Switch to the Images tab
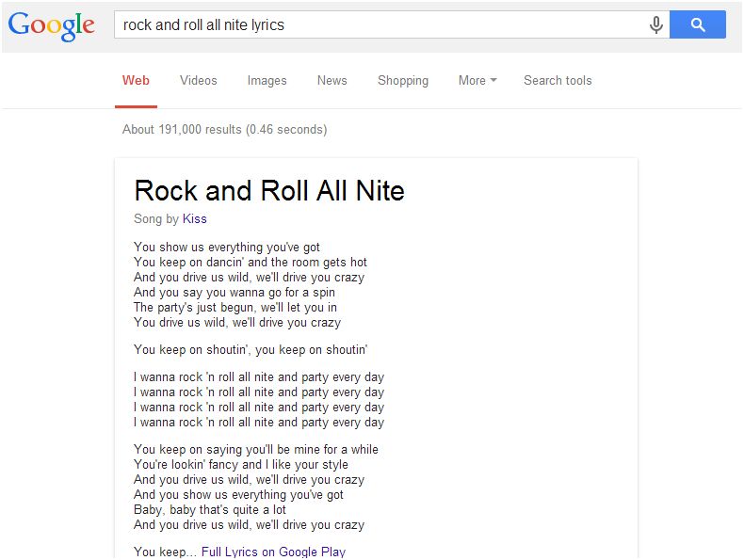The image size is (744, 560). click(x=267, y=81)
